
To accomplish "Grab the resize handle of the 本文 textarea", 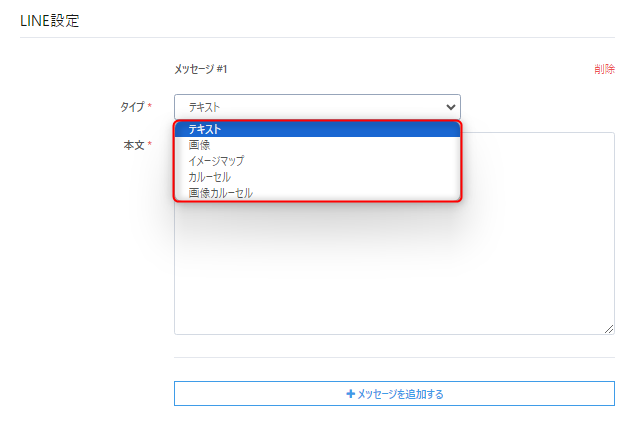I will 608,328.
